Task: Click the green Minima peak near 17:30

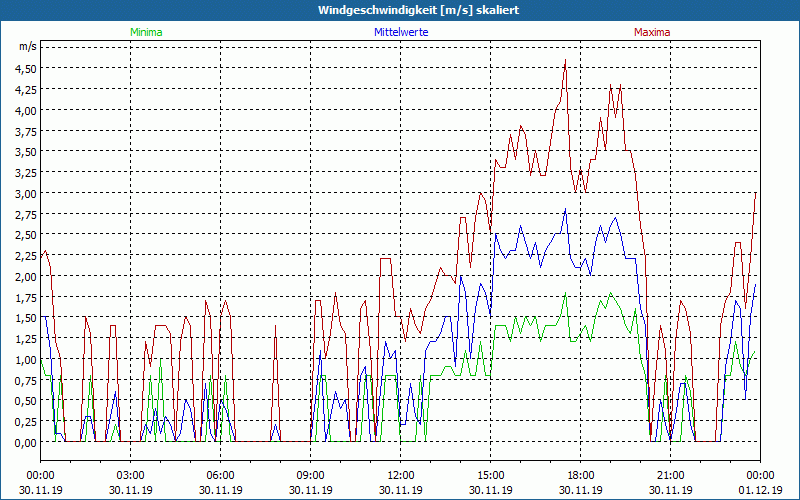Action: [x=565, y=293]
